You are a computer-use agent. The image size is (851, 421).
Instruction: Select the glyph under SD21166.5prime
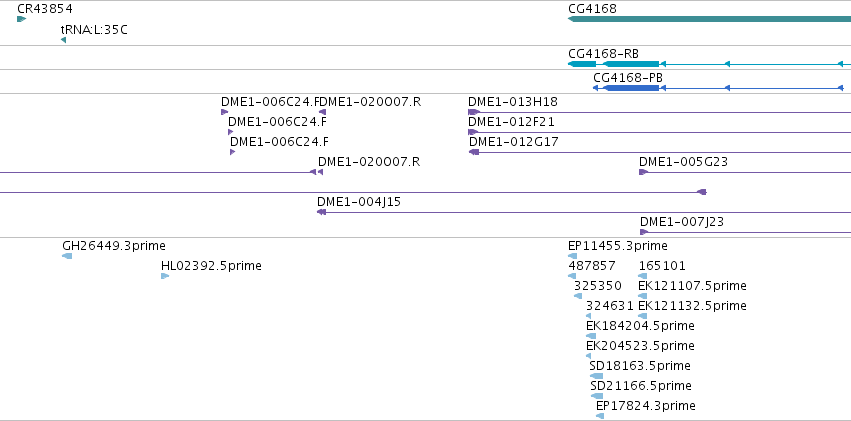597,396
